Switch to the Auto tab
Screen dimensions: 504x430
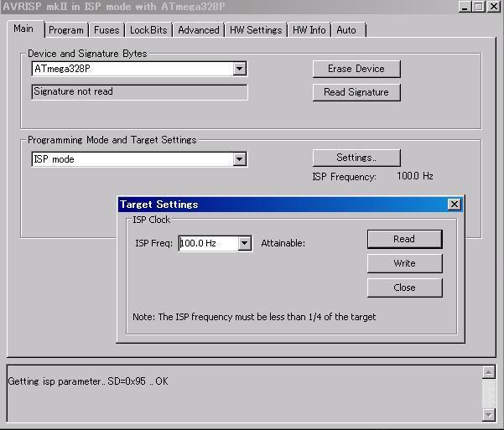348,30
